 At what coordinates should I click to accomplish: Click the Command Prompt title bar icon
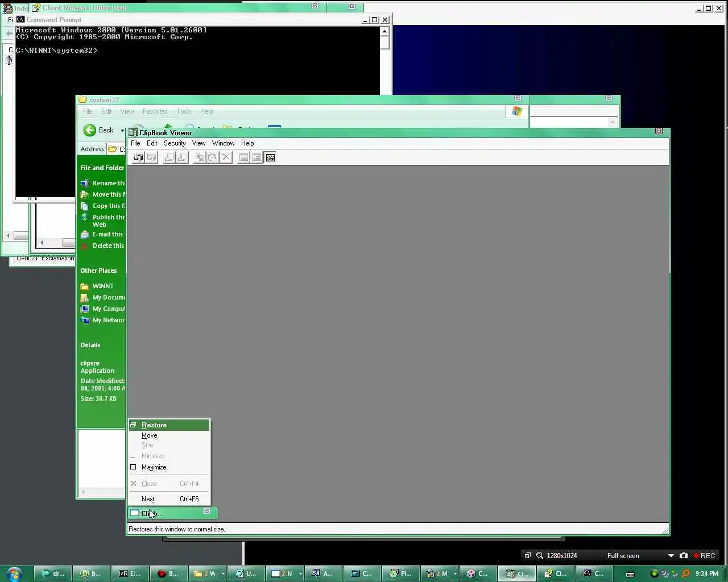pos(20,19)
